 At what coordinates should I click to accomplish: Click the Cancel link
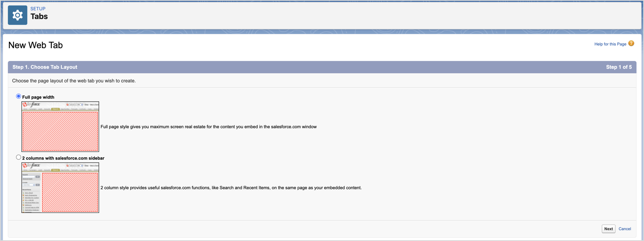pos(625,229)
